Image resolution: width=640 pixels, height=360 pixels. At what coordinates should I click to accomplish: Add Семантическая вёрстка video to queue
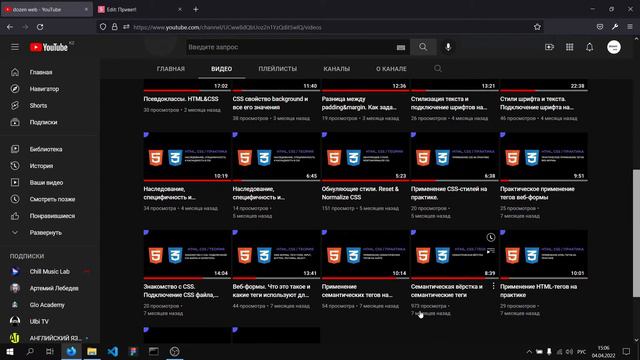point(491,251)
